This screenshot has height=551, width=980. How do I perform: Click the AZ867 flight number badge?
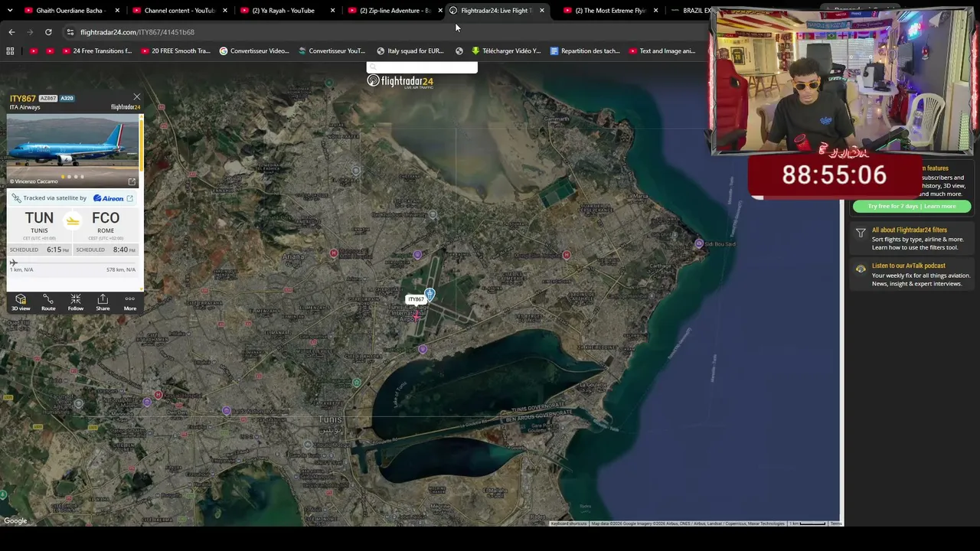(x=47, y=98)
